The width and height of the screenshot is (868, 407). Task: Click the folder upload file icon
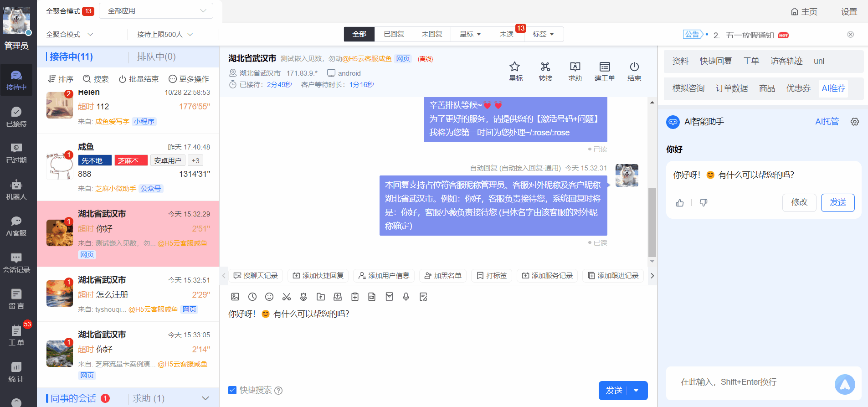321,297
